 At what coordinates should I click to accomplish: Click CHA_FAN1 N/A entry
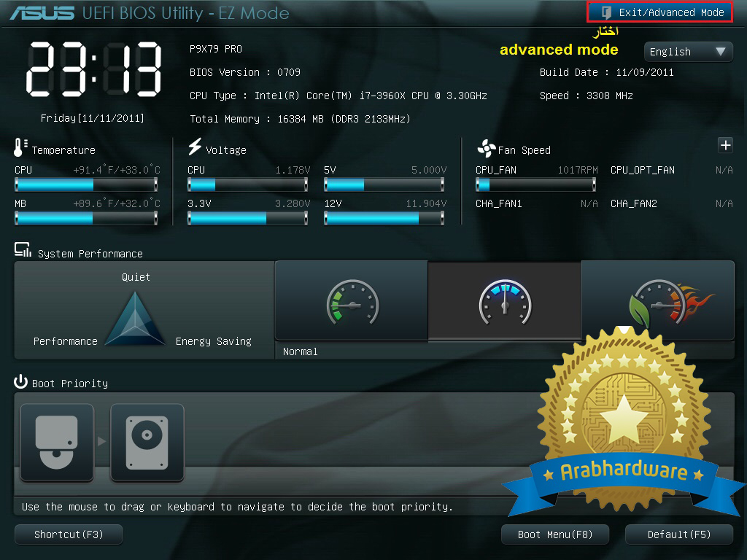536,204
